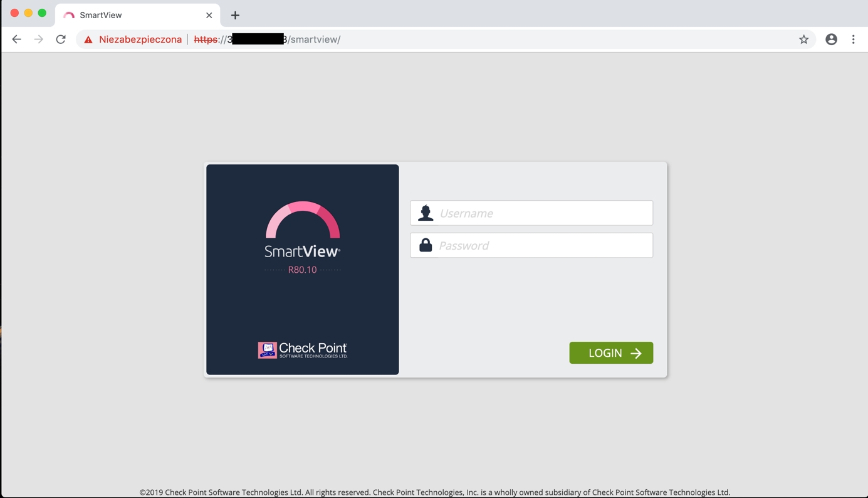Click the R80.10 version label
The width and height of the screenshot is (868, 498).
[302, 270]
